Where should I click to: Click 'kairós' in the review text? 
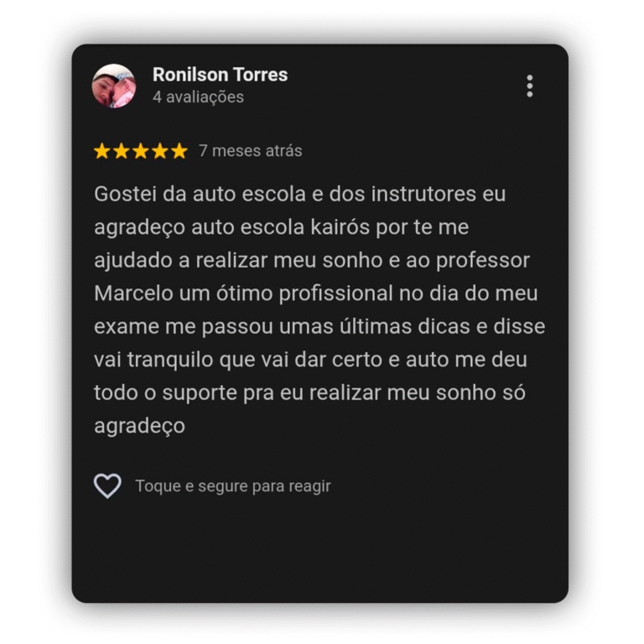point(340,226)
